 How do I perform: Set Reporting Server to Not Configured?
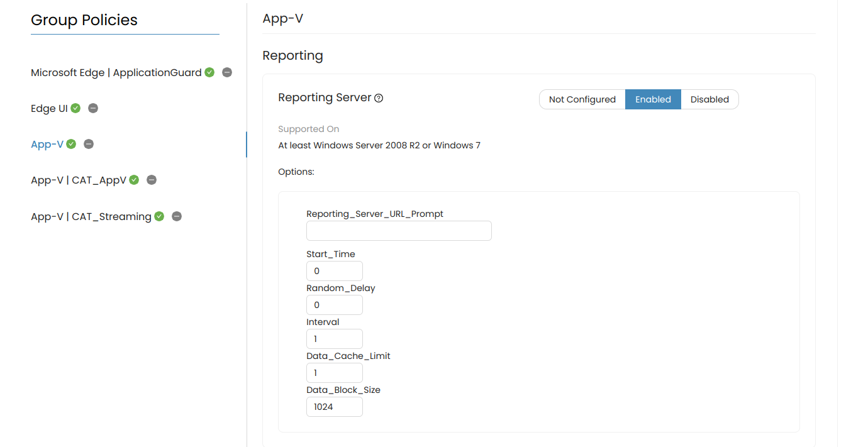click(582, 99)
